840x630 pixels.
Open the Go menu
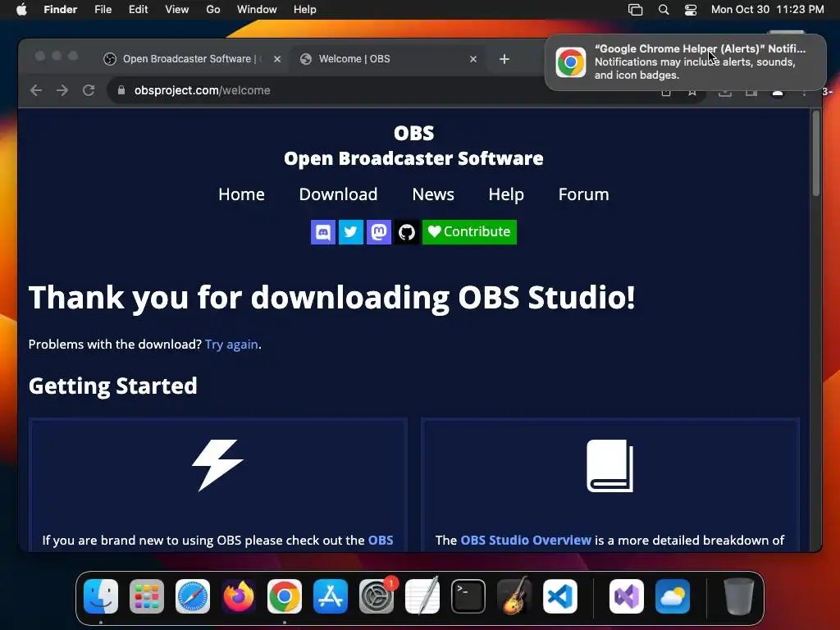tap(213, 10)
